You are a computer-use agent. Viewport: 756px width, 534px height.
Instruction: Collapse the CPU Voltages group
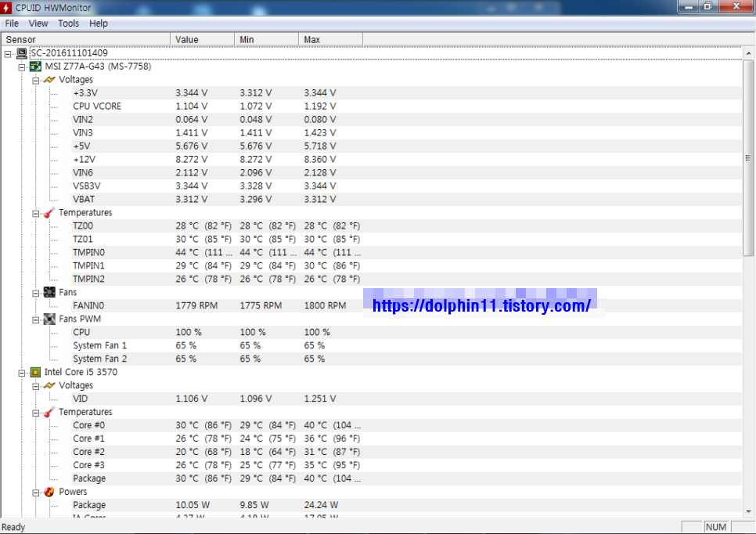click(x=36, y=386)
